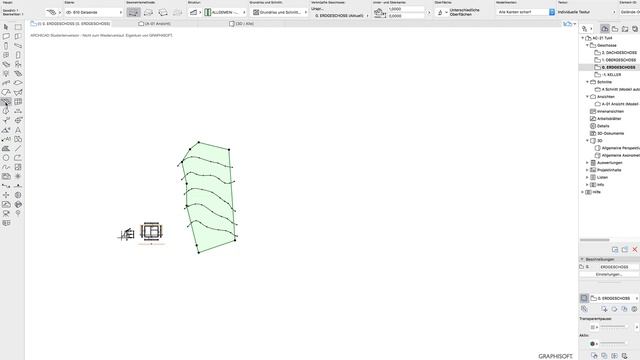
Task: Collapse the Geschosse folder
Action: [587, 45]
